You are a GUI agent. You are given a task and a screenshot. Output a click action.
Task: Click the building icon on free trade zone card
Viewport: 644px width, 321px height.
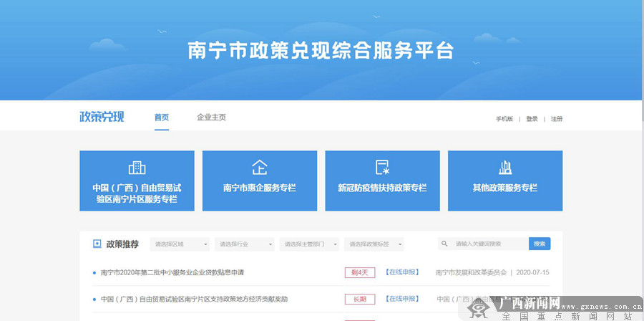[x=137, y=167]
